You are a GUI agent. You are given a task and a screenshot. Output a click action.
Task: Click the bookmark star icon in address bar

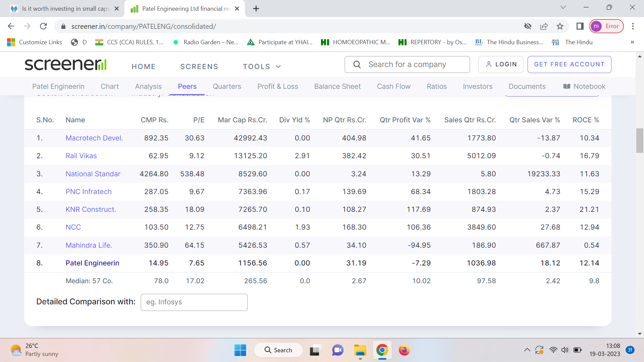pos(560,26)
